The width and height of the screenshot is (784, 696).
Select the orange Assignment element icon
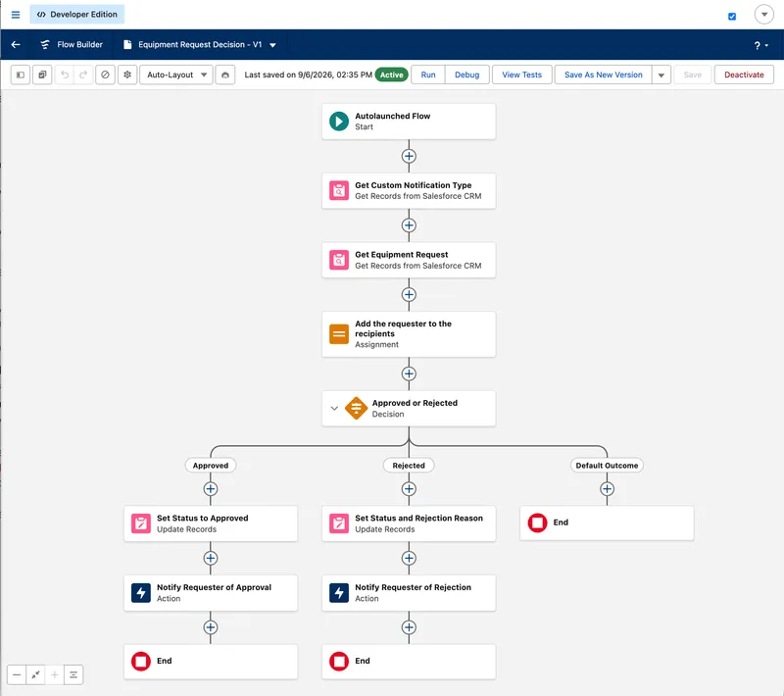coord(338,334)
